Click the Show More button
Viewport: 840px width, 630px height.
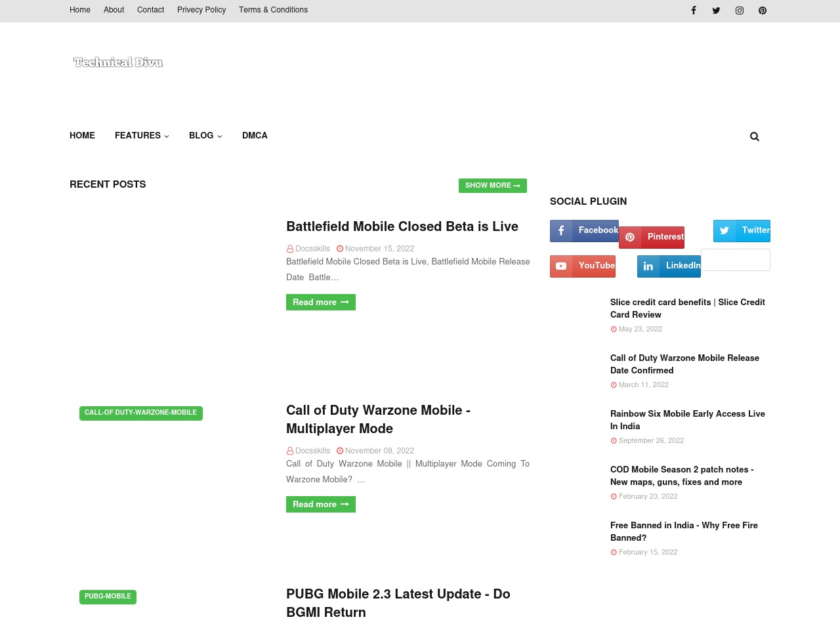(493, 186)
